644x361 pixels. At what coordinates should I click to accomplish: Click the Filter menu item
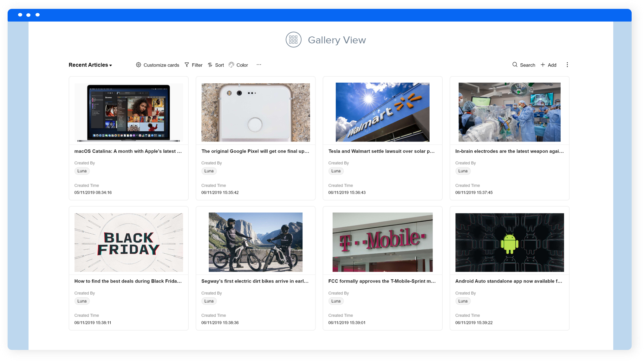pyautogui.click(x=193, y=65)
